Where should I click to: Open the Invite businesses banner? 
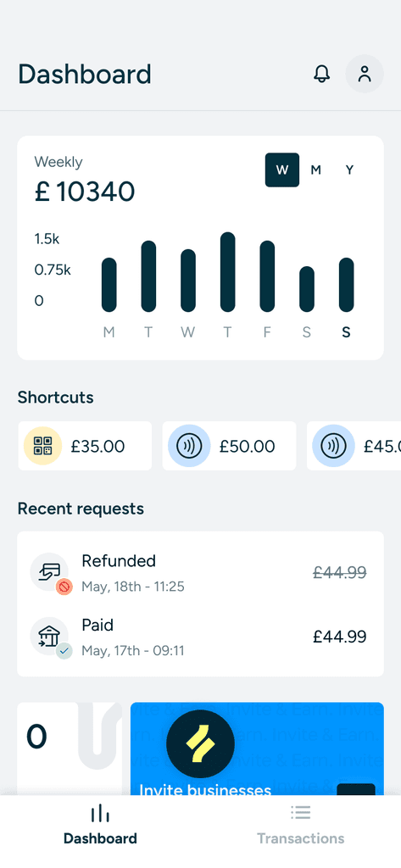(257, 749)
